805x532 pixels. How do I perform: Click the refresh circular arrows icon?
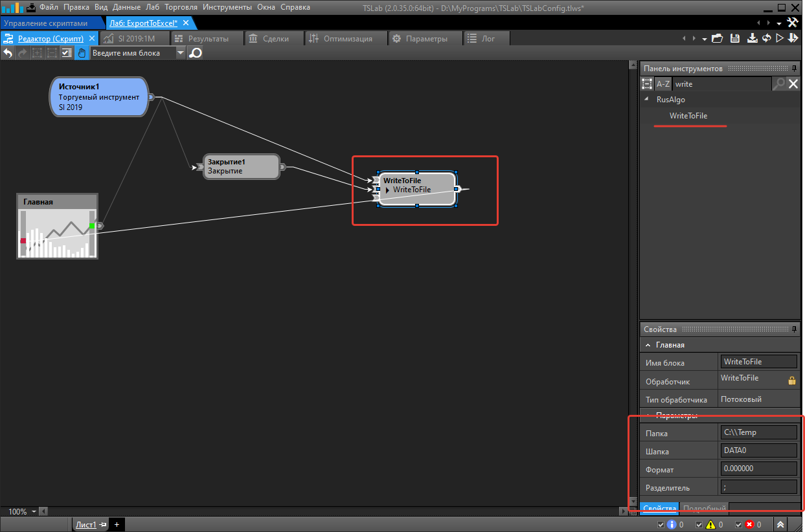click(x=766, y=39)
